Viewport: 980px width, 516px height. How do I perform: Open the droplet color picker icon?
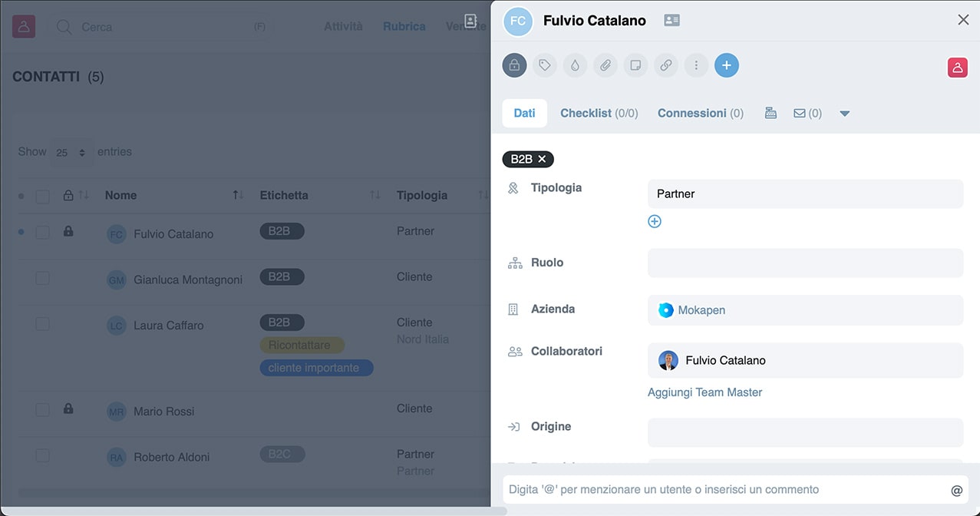(x=575, y=65)
